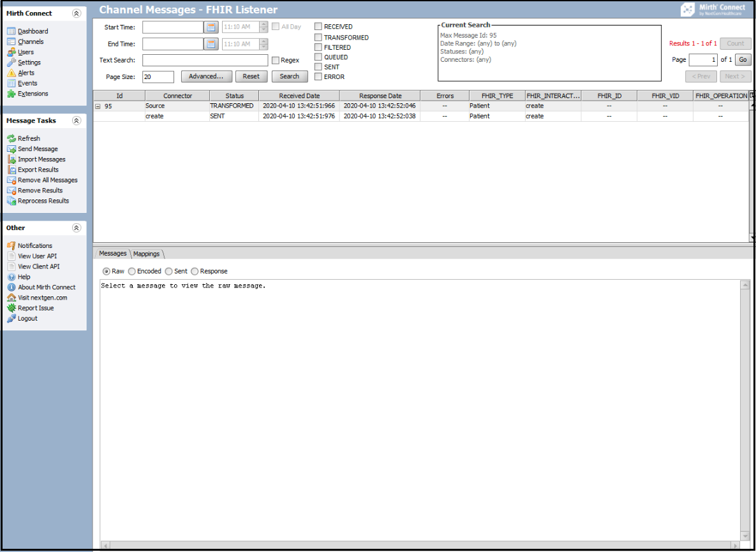This screenshot has height=552, width=756.
Task: Enable the SENT status filter
Action: pos(318,67)
